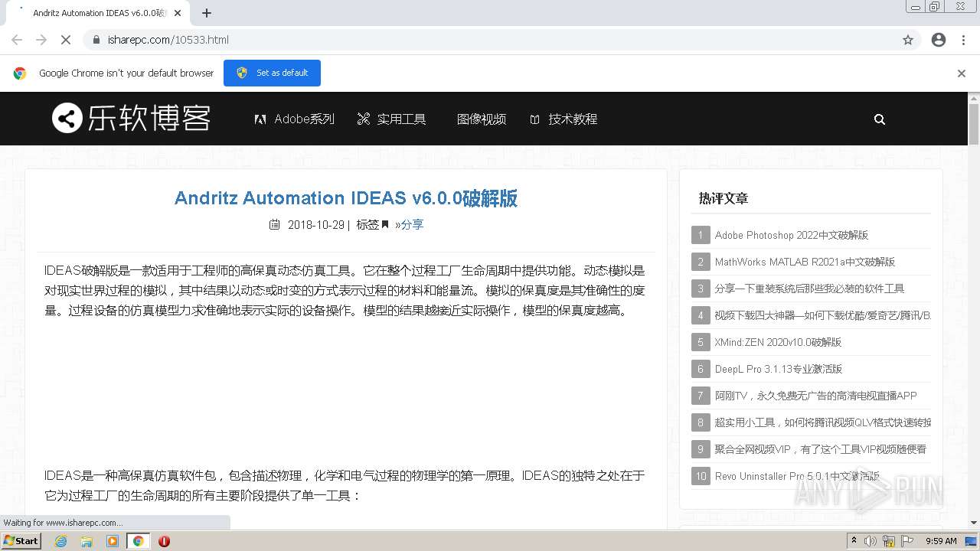Screen dimensions: 980x551
Task: Click rank badge number 5
Action: click(701, 342)
